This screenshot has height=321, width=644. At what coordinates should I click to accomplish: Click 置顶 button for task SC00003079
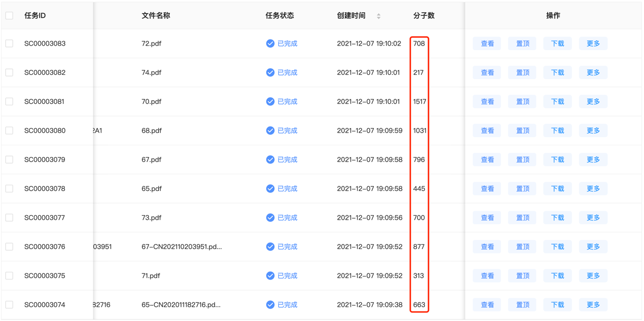click(522, 159)
